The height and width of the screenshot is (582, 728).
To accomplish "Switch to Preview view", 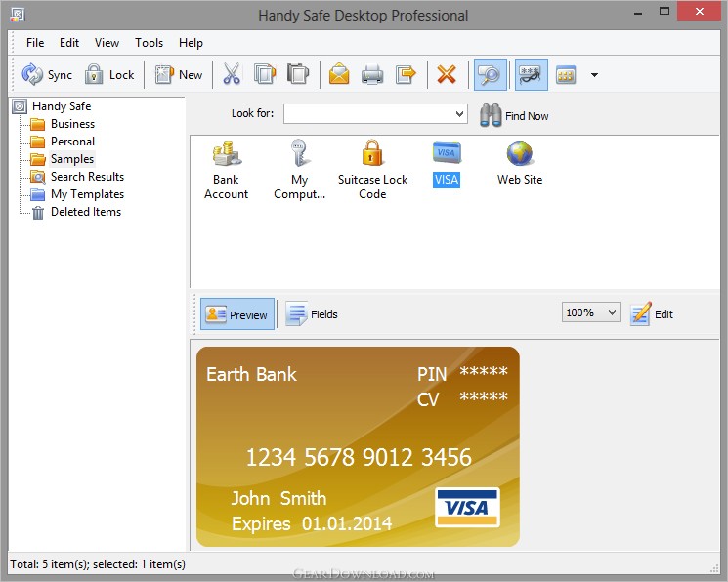I will [237, 314].
